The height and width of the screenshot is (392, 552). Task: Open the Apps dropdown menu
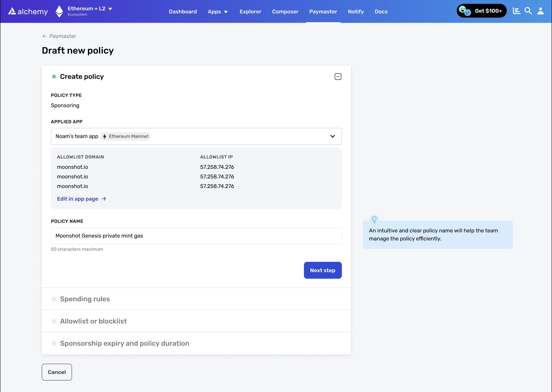[x=217, y=12]
